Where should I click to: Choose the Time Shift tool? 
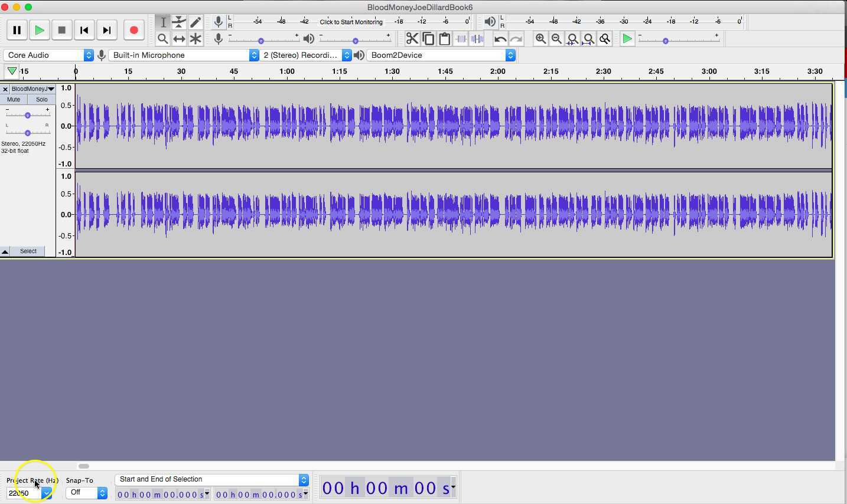pyautogui.click(x=180, y=38)
